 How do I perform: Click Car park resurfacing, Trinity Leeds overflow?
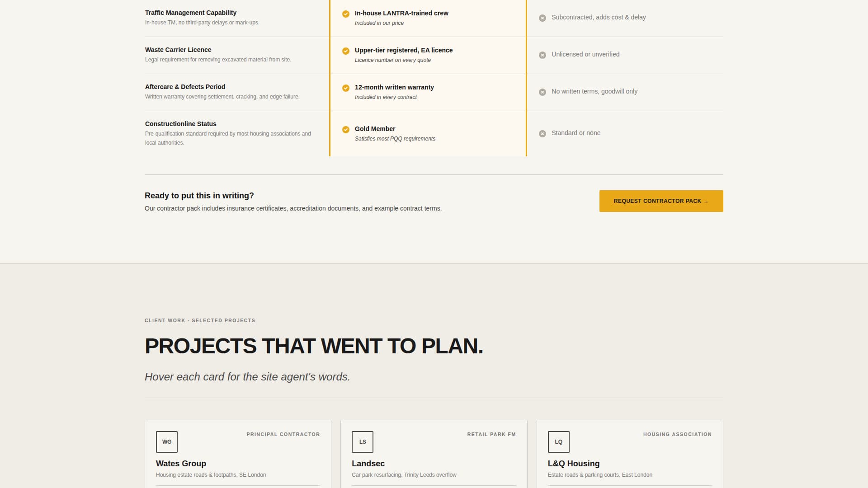click(x=404, y=475)
